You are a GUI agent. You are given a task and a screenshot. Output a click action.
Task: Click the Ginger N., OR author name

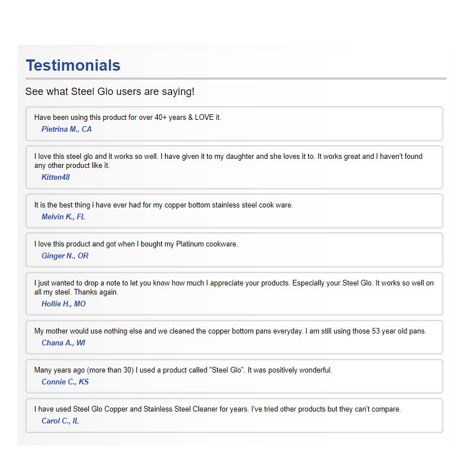pos(65,256)
